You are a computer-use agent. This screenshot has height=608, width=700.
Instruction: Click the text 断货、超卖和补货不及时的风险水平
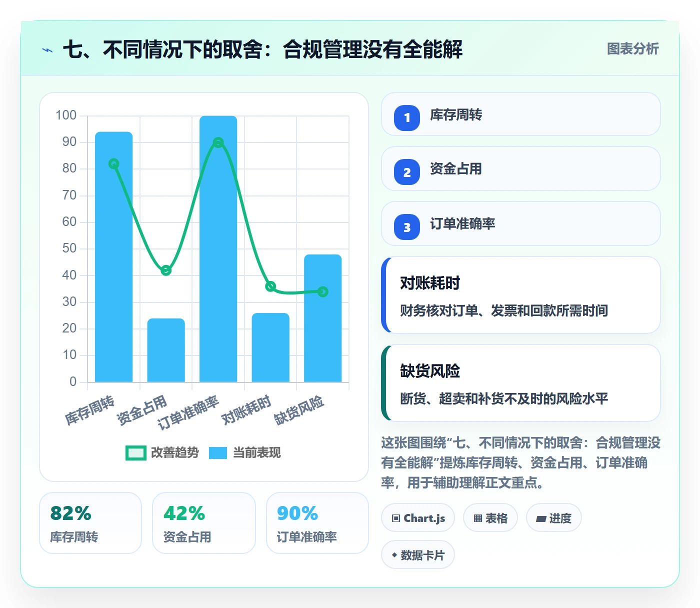click(504, 398)
